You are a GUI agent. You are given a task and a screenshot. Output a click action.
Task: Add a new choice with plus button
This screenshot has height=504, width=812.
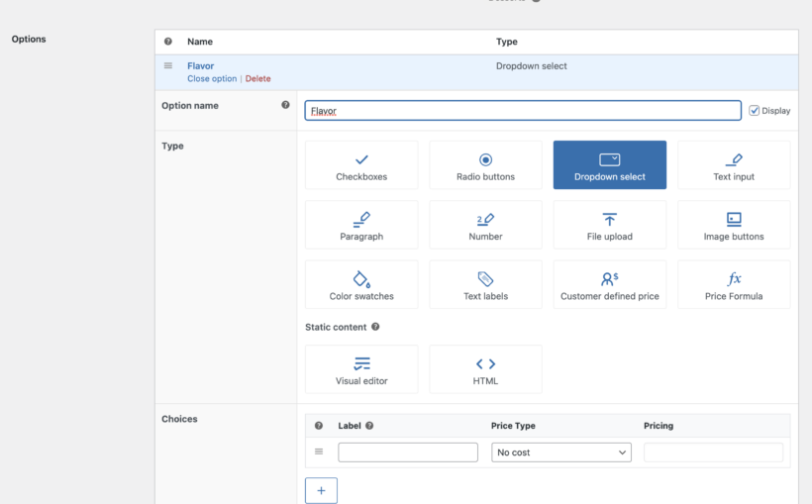coord(321,490)
